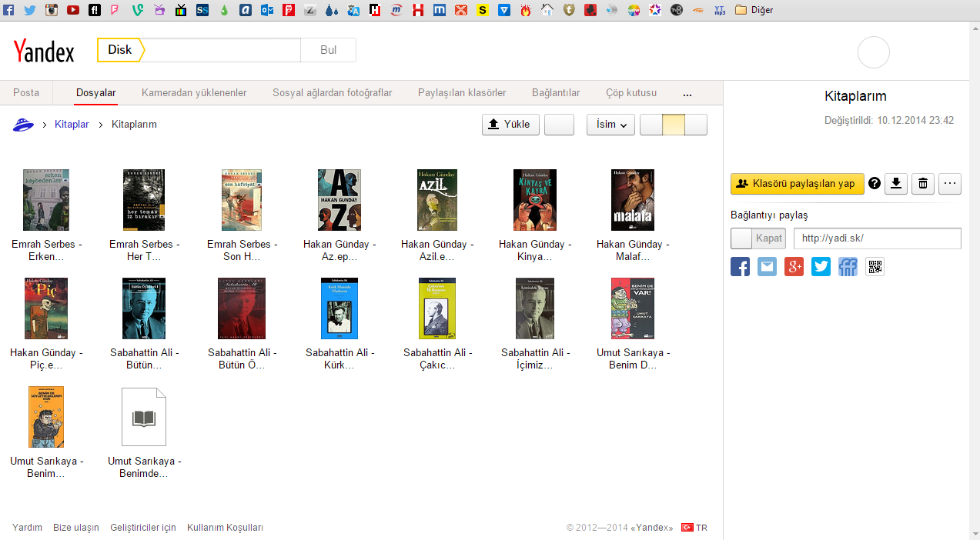Select the Hakan Günday - Az.ep file

point(339,216)
